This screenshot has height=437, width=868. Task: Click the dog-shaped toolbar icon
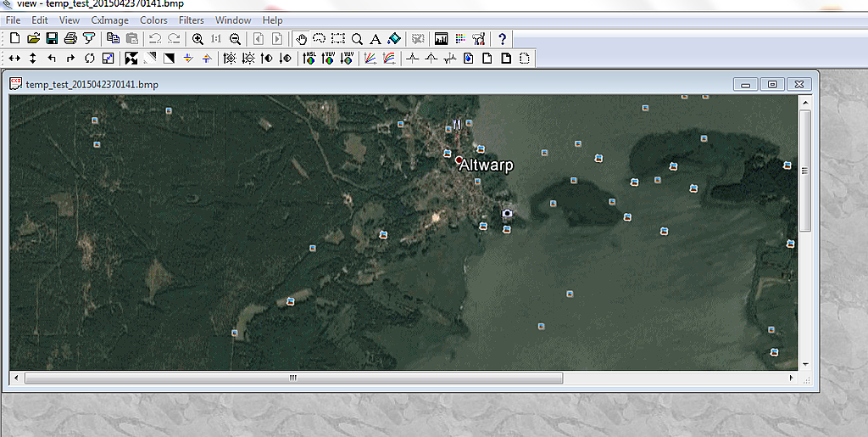479,39
